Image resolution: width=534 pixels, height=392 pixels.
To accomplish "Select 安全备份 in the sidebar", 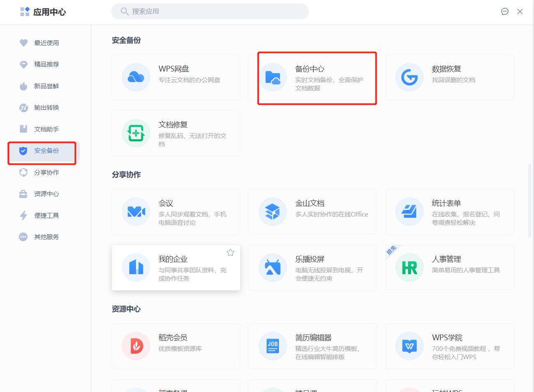I will point(41,150).
